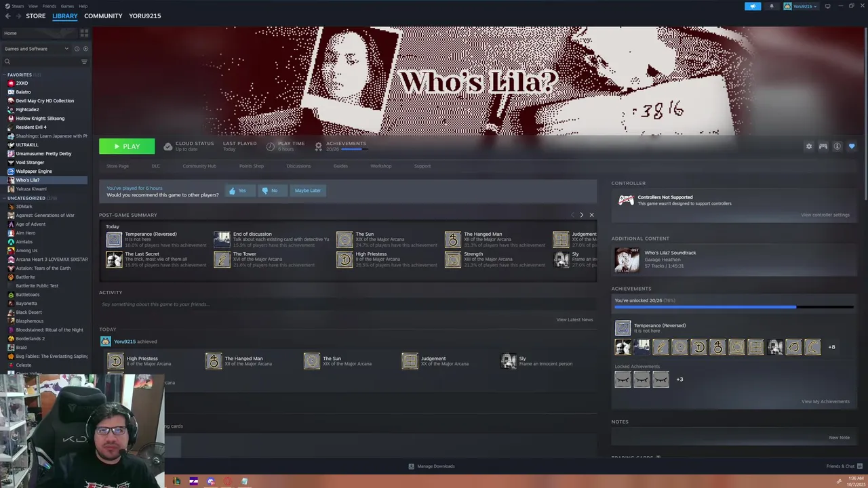Click the controller layout icon
868x488 pixels.
tap(823, 146)
